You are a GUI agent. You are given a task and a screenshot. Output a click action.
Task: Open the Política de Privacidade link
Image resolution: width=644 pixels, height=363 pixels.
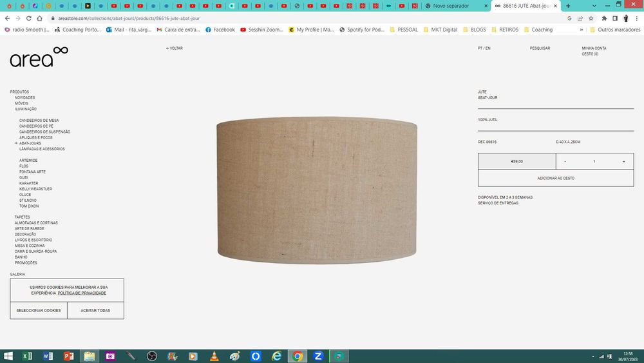(x=82, y=293)
